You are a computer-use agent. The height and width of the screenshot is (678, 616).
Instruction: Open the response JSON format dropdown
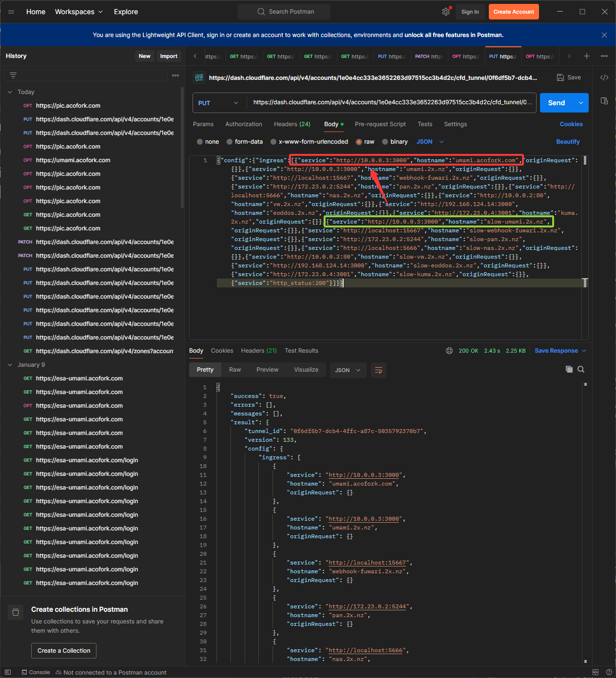pos(348,370)
